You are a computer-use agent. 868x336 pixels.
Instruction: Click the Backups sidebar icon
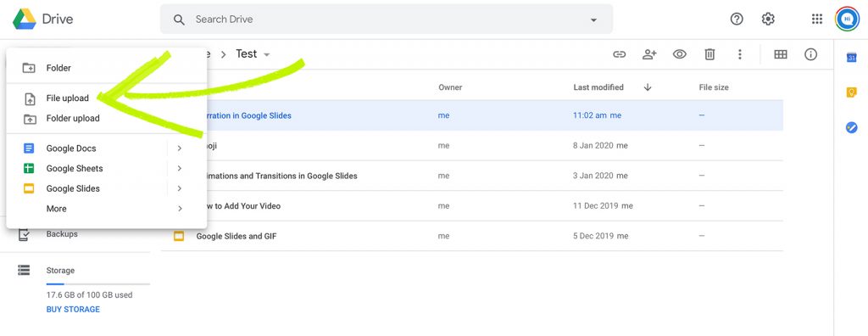tap(24, 234)
